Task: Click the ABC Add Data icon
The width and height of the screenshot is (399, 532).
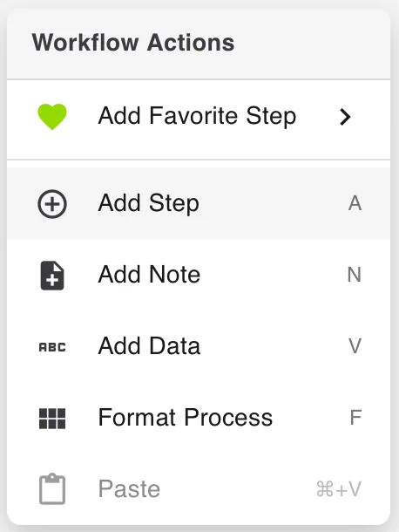Action: [52, 347]
